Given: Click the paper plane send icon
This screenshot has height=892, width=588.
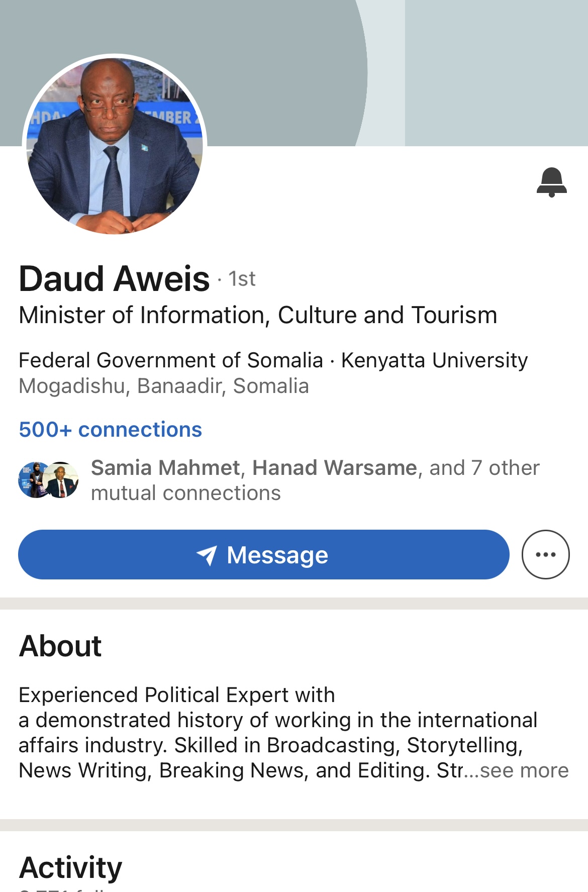Looking at the screenshot, I should point(207,555).
